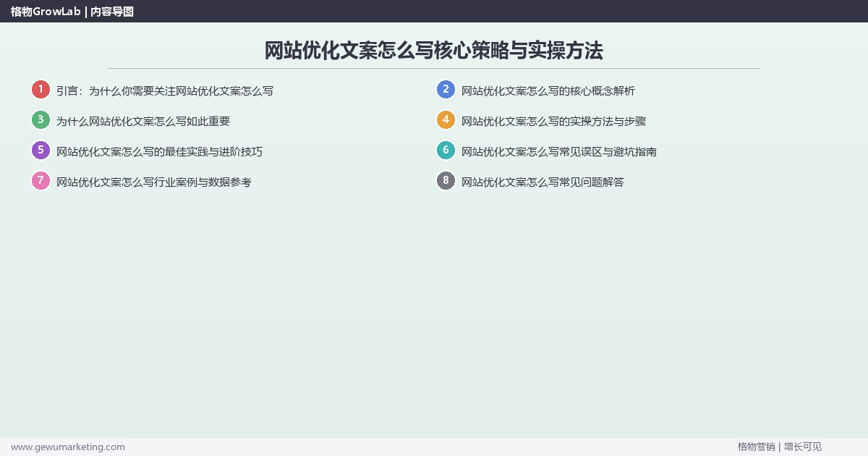Click the red number 1 circle badge
The image size is (868, 456).
pyautogui.click(x=41, y=90)
